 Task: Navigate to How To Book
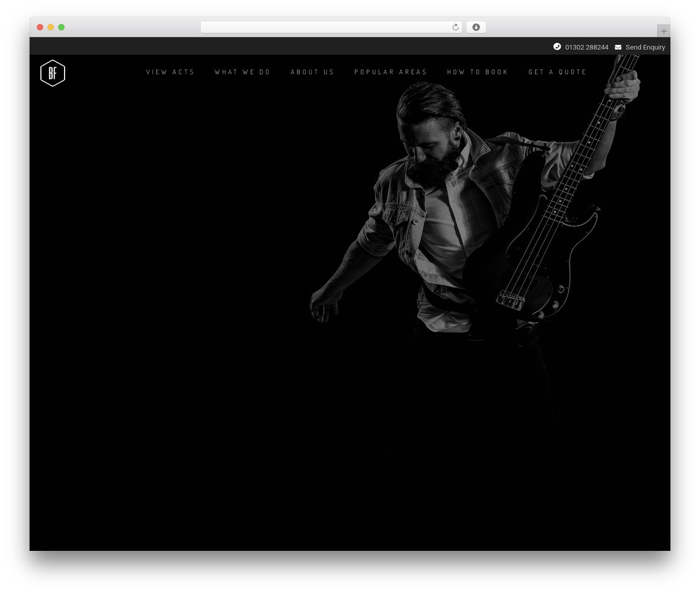[x=477, y=72]
